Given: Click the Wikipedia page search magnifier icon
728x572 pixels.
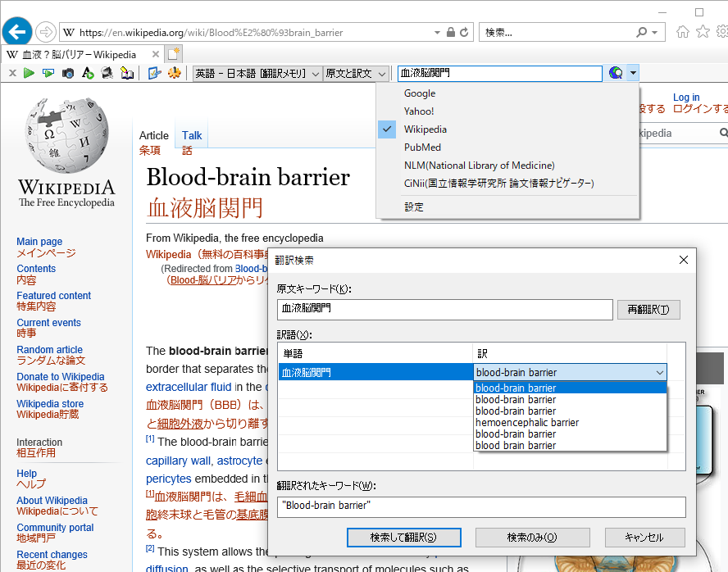Looking at the screenshot, I should (723, 133).
